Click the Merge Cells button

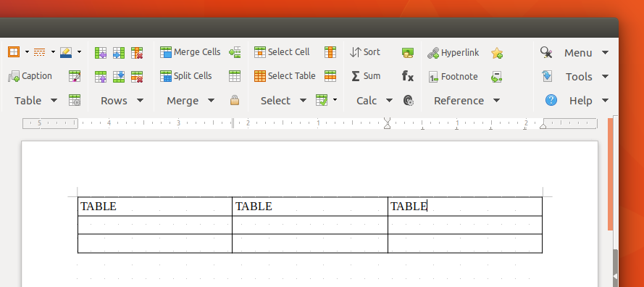pyautogui.click(x=191, y=51)
